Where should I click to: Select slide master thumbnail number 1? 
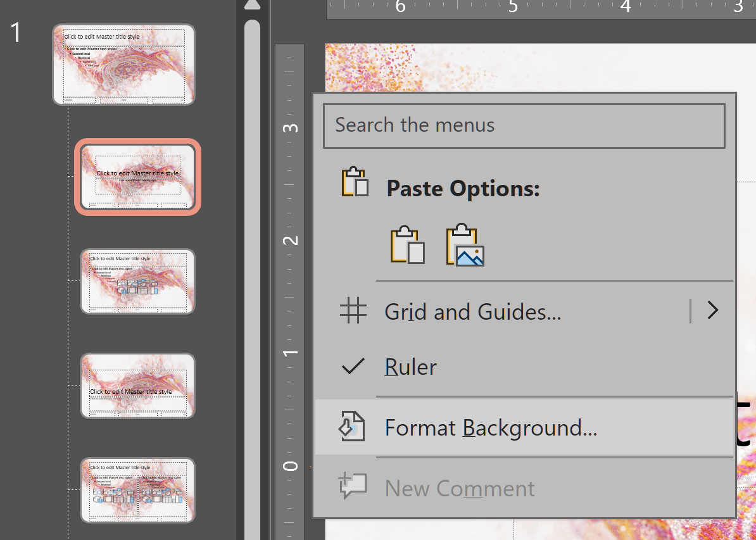click(x=124, y=64)
